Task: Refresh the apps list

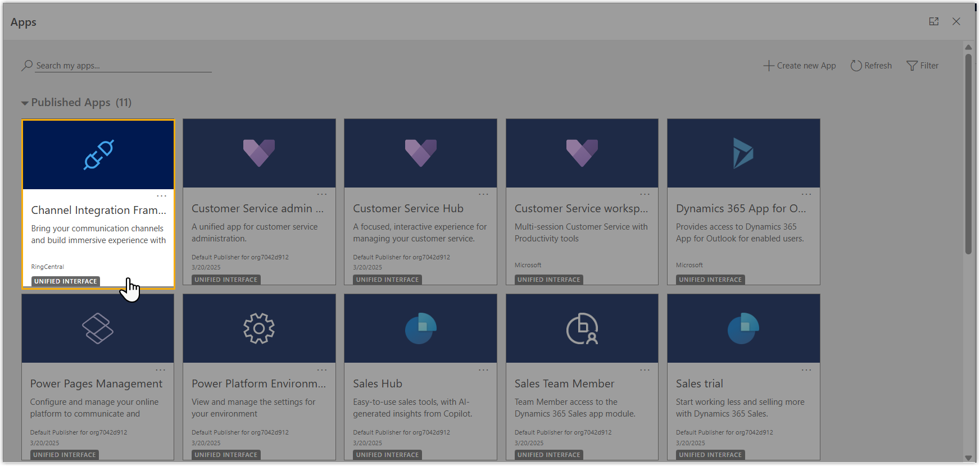Action: 871,66
